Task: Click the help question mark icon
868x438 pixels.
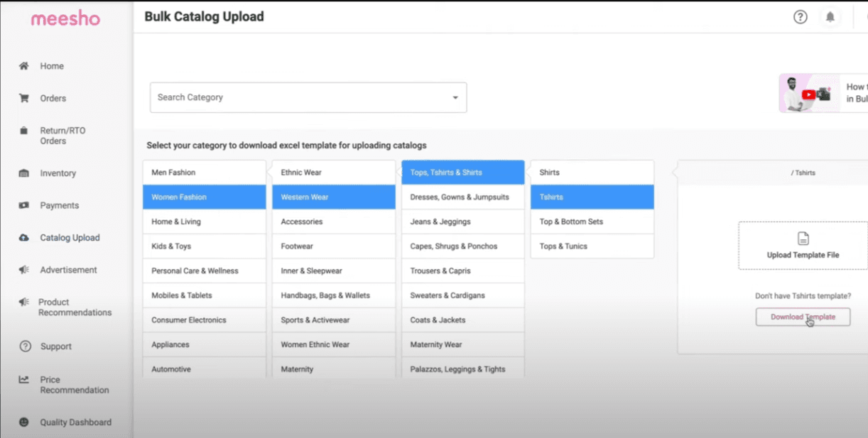Action: (801, 16)
